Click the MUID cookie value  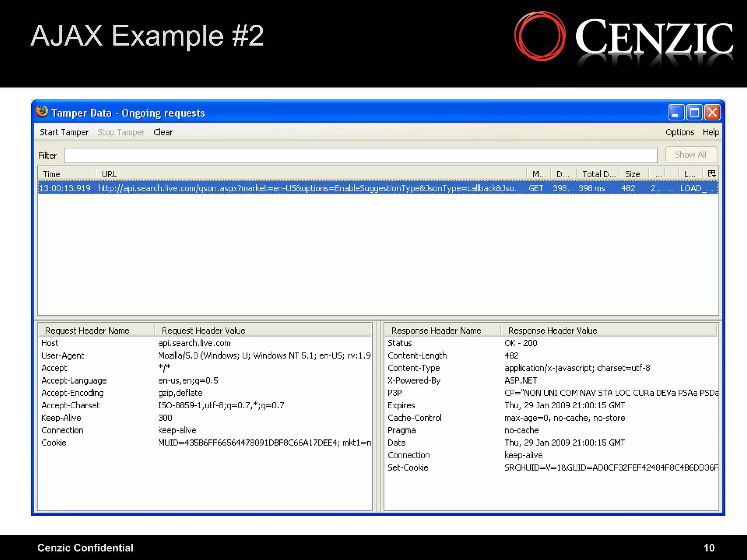click(x=264, y=443)
